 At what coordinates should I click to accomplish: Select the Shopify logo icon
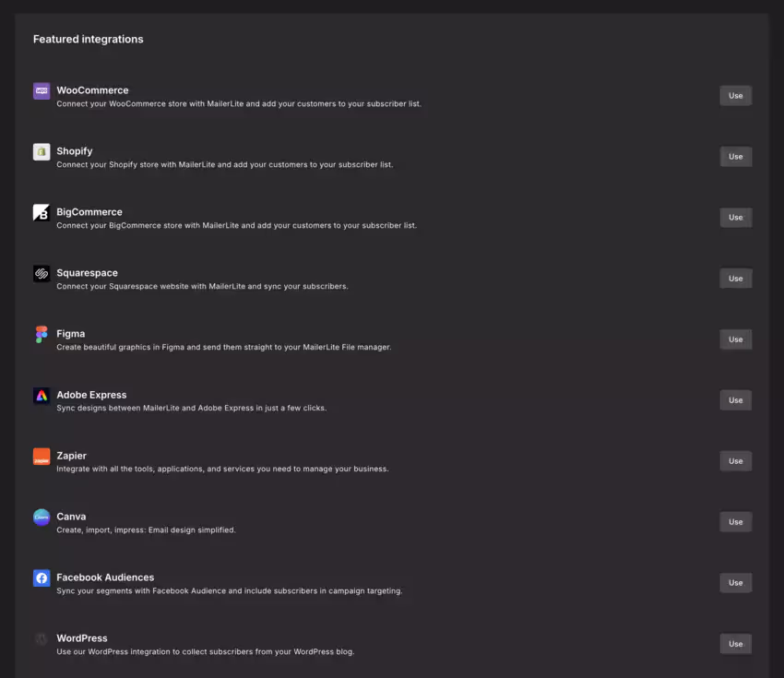point(42,151)
